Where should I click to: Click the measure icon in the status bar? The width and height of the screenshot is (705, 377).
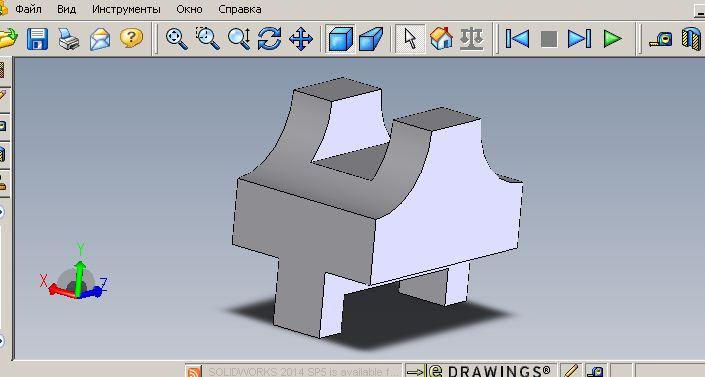pos(596,372)
